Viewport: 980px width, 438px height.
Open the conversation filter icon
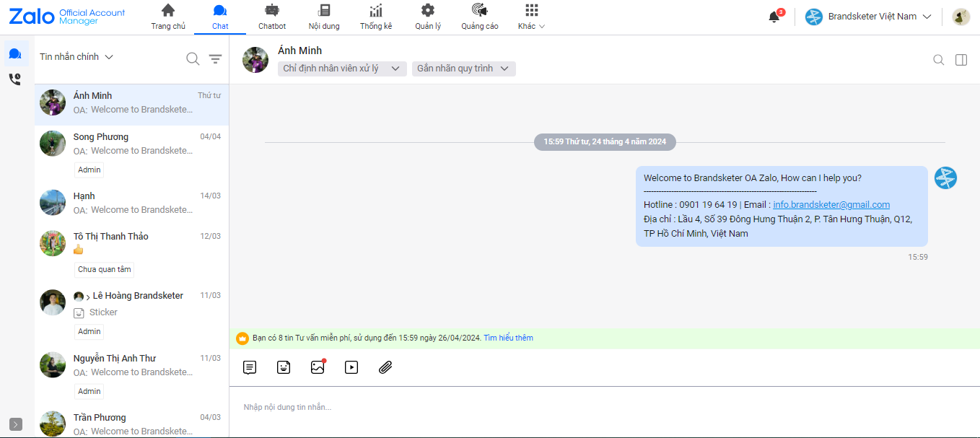coord(215,59)
